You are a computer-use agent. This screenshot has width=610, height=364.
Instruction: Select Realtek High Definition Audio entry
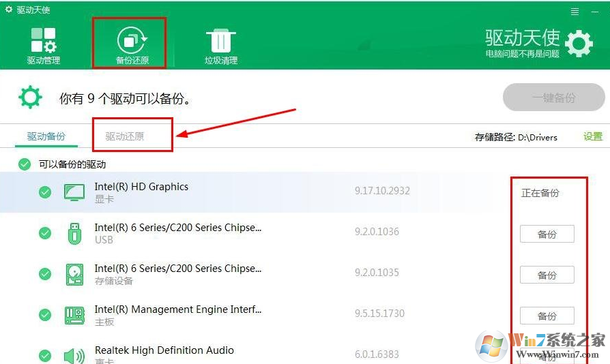tap(164, 350)
